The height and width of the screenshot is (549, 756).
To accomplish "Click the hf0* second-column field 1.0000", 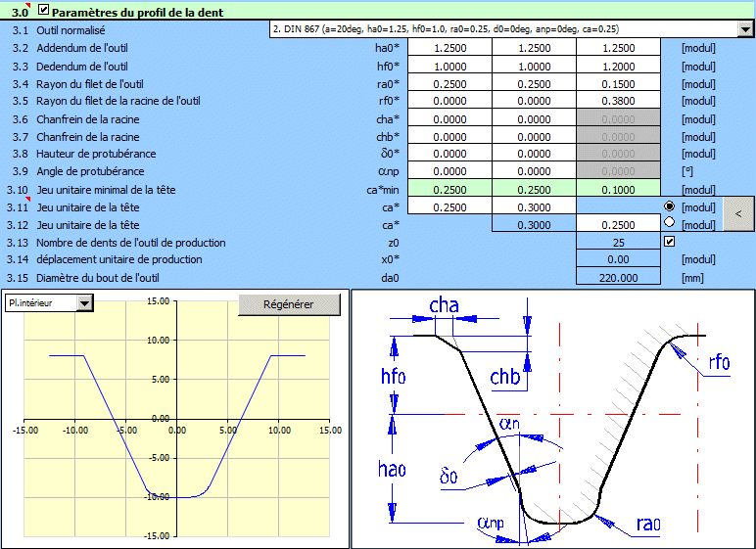I will point(534,66).
